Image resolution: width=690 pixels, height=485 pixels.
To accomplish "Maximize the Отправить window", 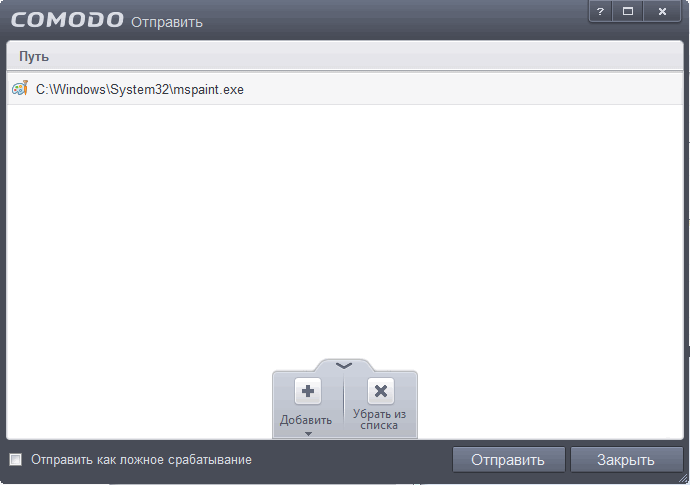I will pyautogui.click(x=628, y=11).
